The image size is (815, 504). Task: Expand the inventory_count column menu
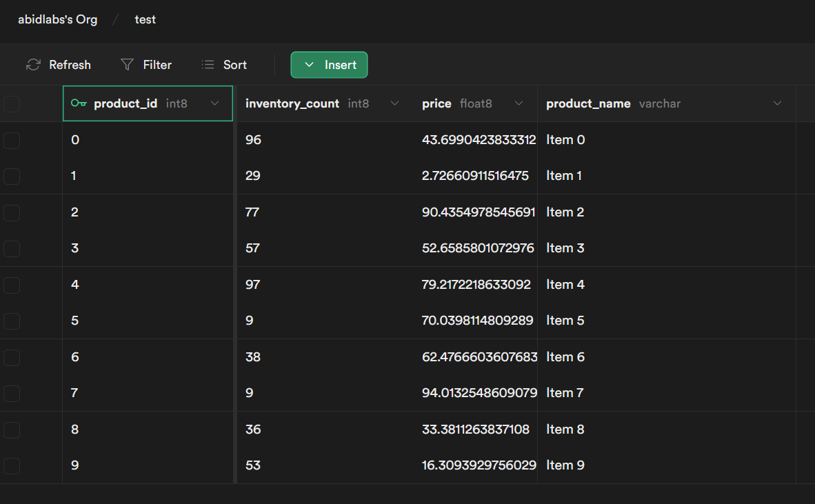click(x=394, y=103)
